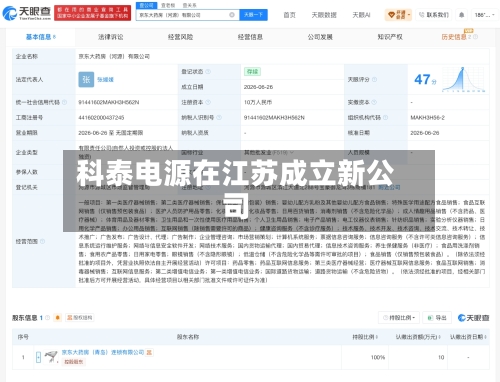The height and width of the screenshot is (382, 500).
Task: Click the info icon beside 纳税人识别号
Action: pyautogui.click(x=219, y=118)
